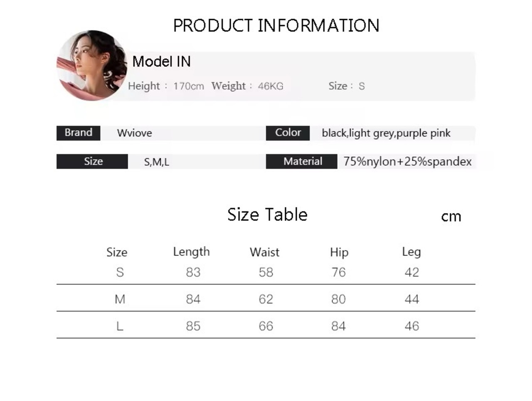The height and width of the screenshot is (401, 532).
Task: Click the model weight value 46KG
Action: point(270,86)
